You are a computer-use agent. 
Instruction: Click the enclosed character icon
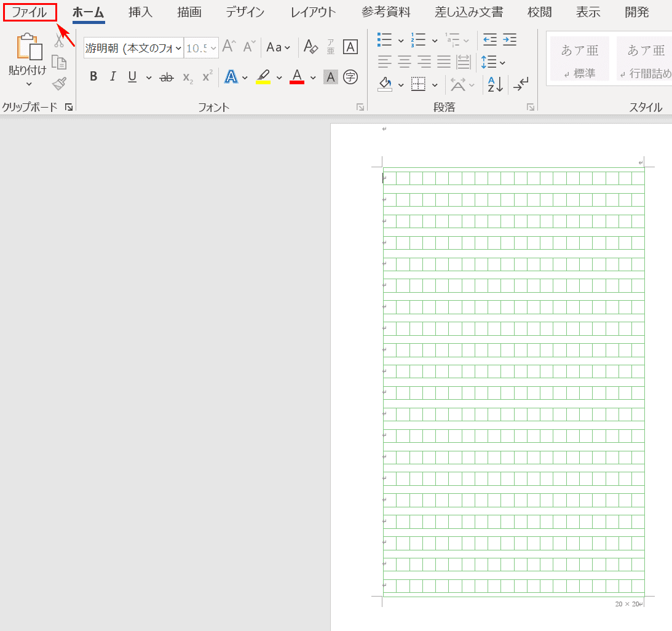[350, 77]
